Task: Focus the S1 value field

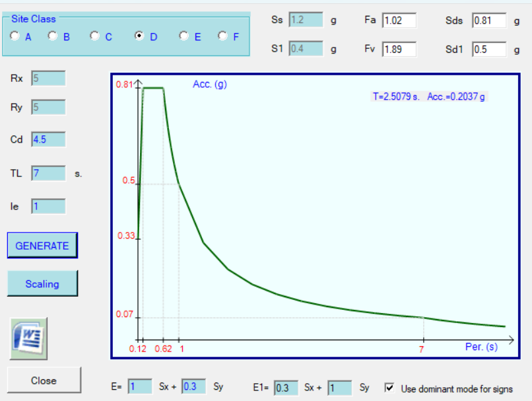Action: [306, 49]
